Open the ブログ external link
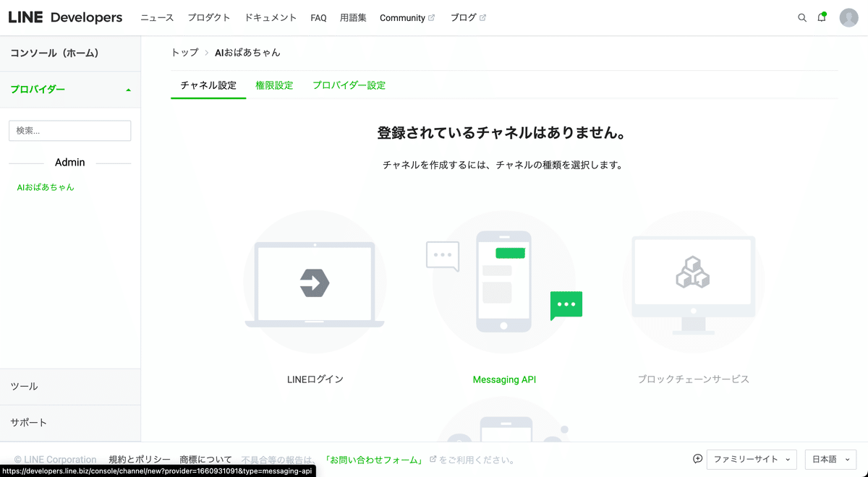 tap(468, 18)
